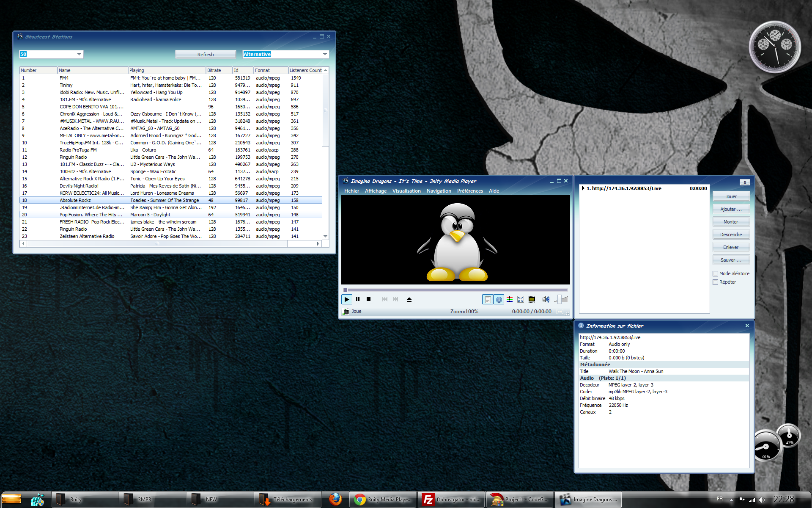Screen dimensions: 812x508
Task: Click the Sauver button in the playlist panel
Action: click(731, 260)
